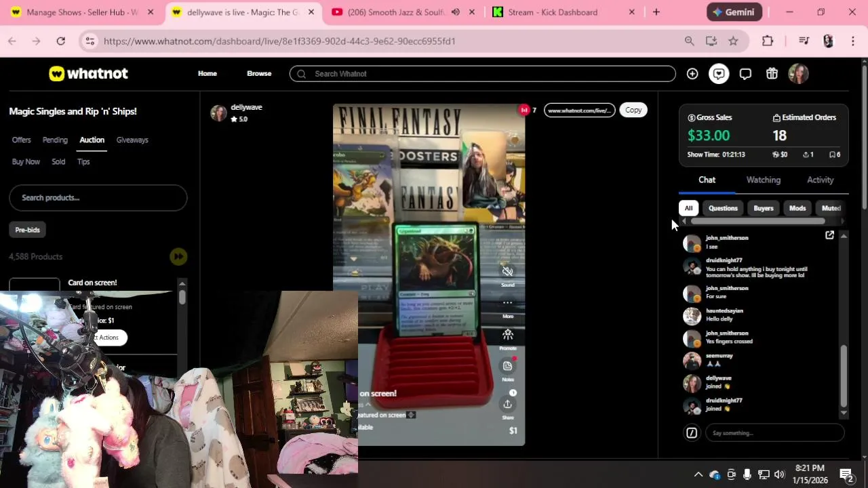Pop out chat with external window icon

tap(829, 235)
